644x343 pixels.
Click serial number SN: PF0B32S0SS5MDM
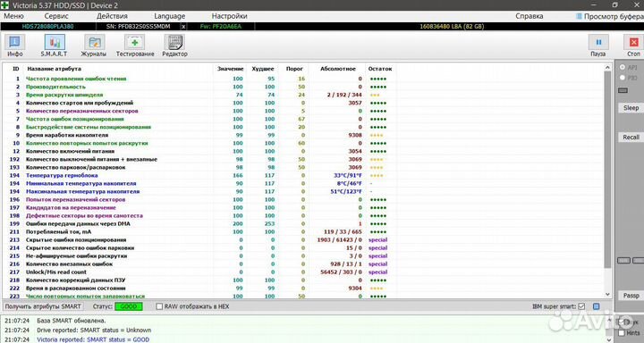click(138, 26)
